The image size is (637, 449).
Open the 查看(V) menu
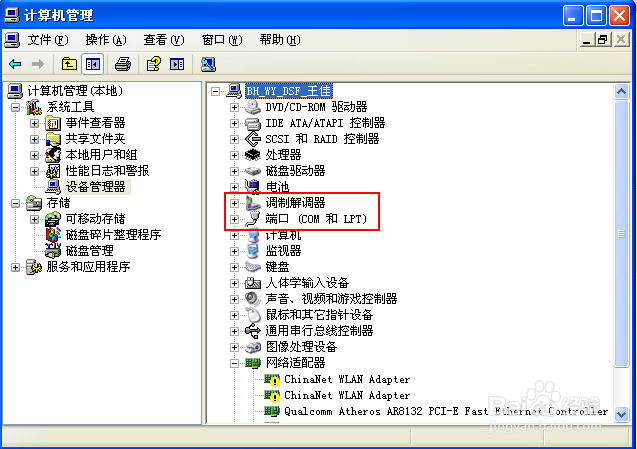click(x=164, y=40)
